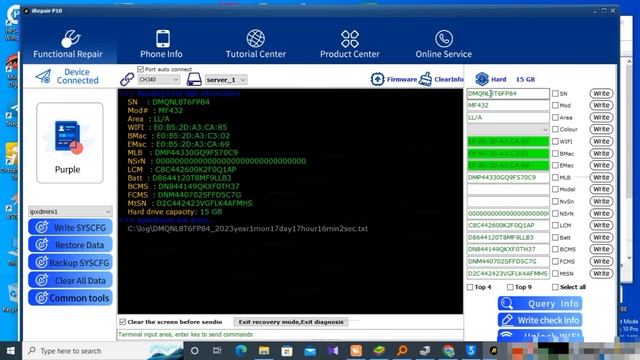This screenshot has height=360, width=640.
Task: Click the Write check info button
Action: click(x=540, y=320)
